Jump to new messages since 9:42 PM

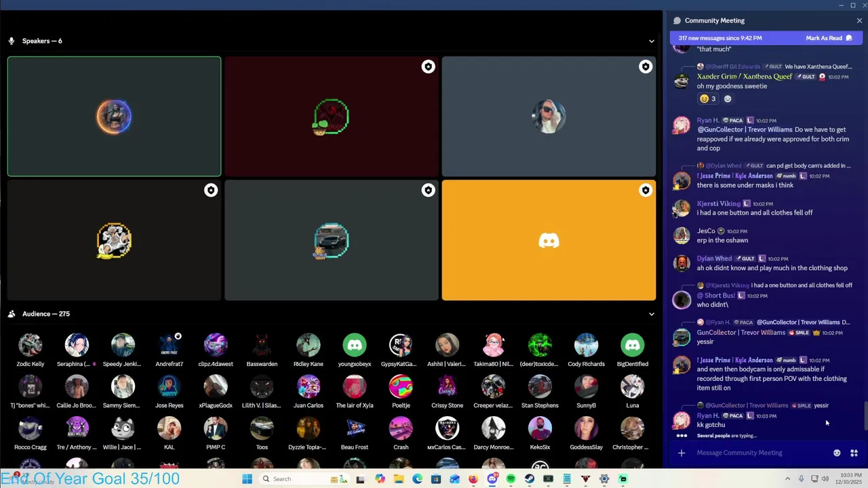[720, 38]
